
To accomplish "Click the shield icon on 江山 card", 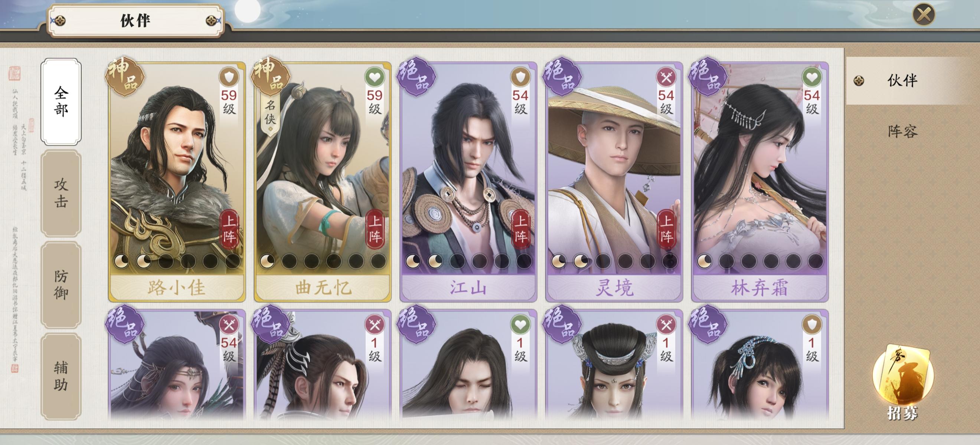I will point(520,77).
